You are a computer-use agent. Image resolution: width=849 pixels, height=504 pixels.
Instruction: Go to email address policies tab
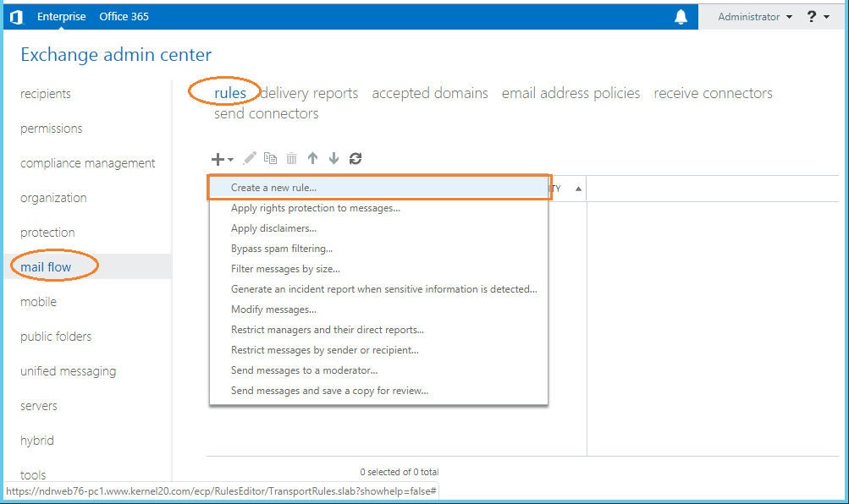click(x=571, y=93)
